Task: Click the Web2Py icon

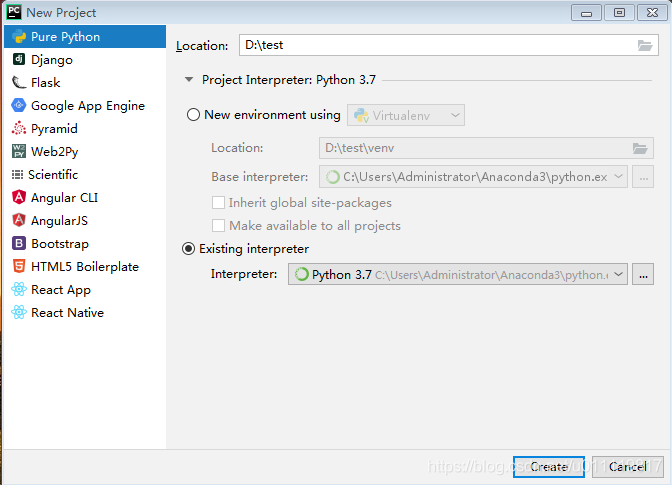Action: pos(18,151)
